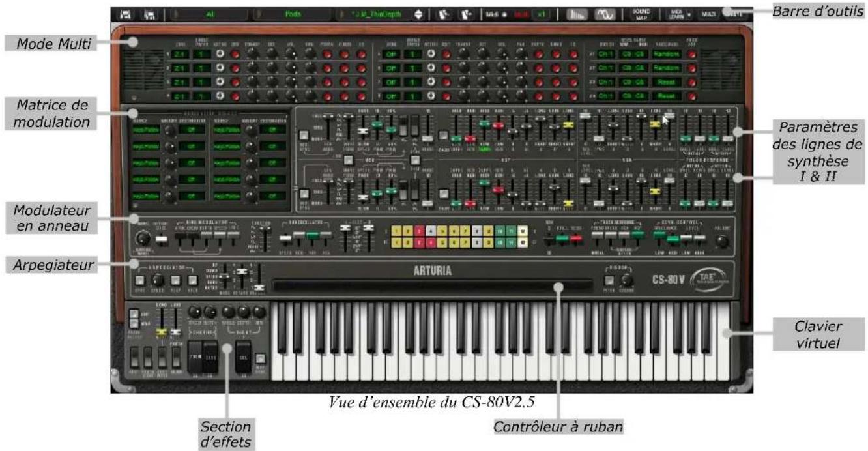Toggle the Wah button in effects section
Viewport: 868px width, 451px height.
tap(134, 323)
